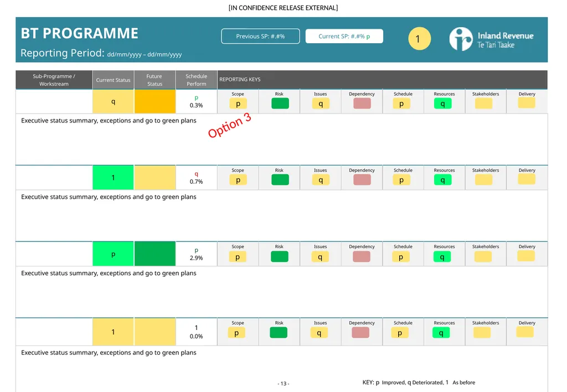Select the orange future status cell in the 0.3% row
The image size is (567, 392).
(155, 102)
